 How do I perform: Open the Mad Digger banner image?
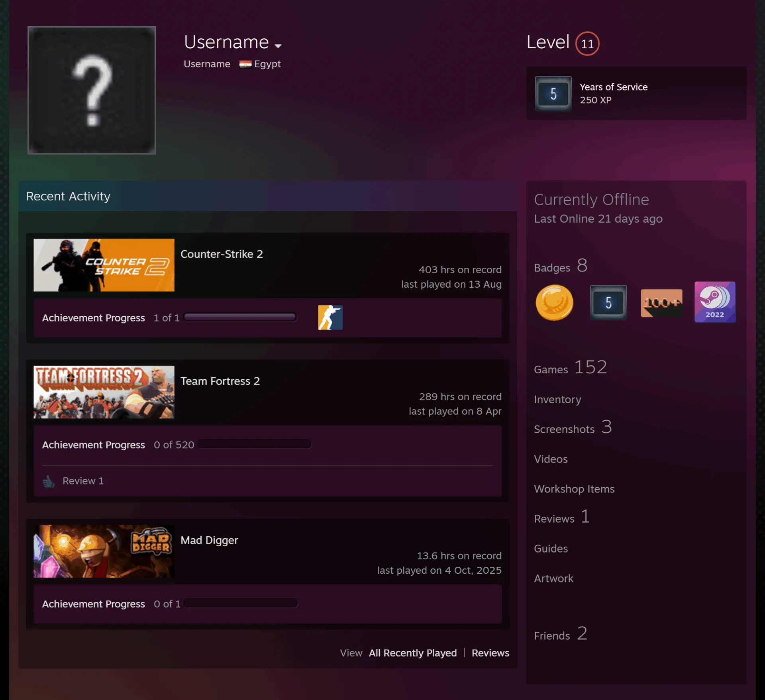click(104, 551)
